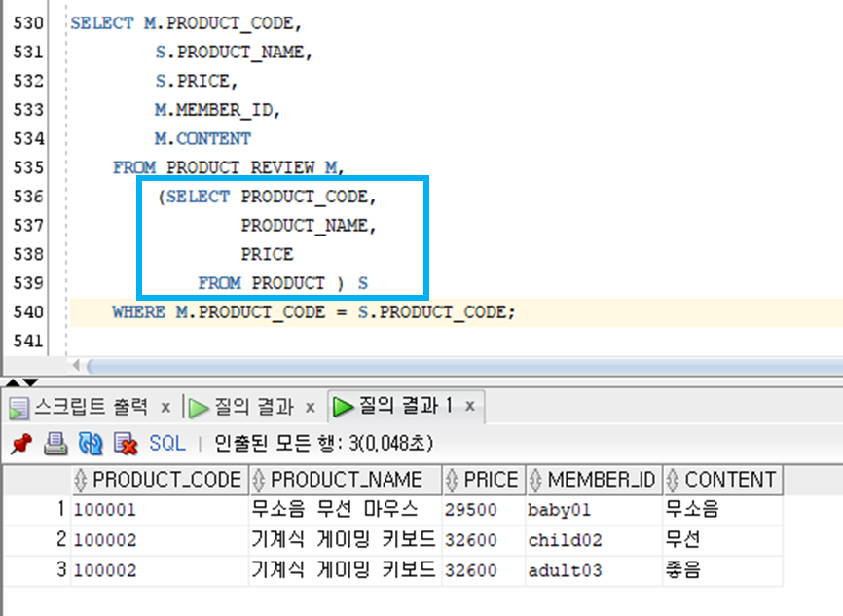Click the editor scrollbar left arrow
Viewport: 843px width, 616px height.
tap(76, 366)
